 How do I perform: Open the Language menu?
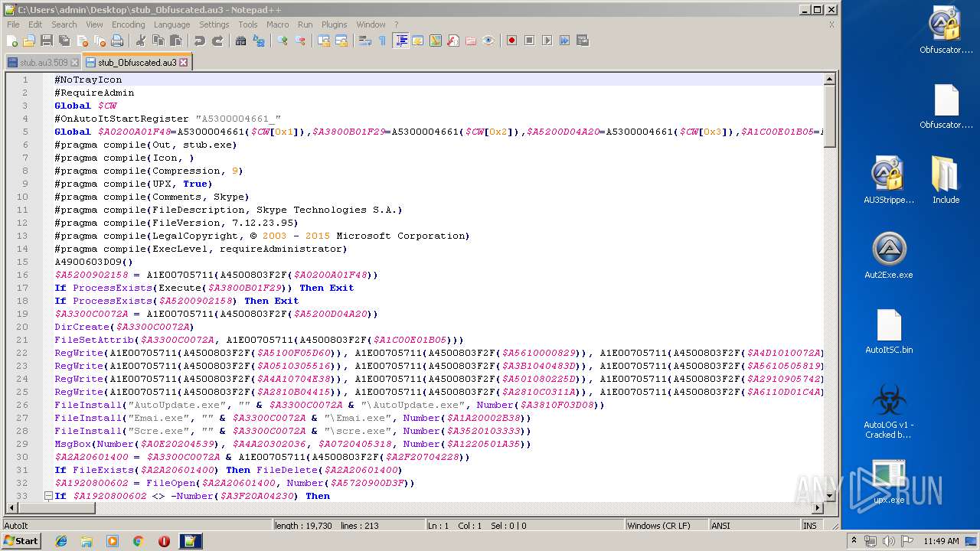point(171,24)
